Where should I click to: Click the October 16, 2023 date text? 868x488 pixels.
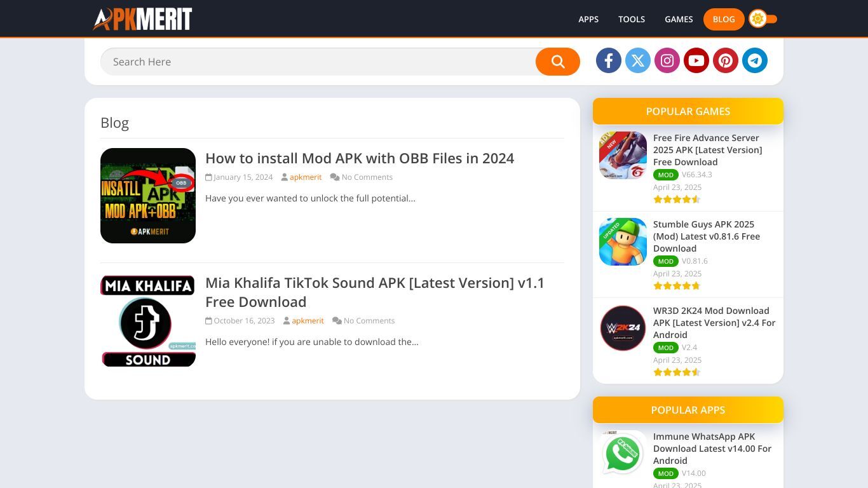pyautogui.click(x=244, y=321)
